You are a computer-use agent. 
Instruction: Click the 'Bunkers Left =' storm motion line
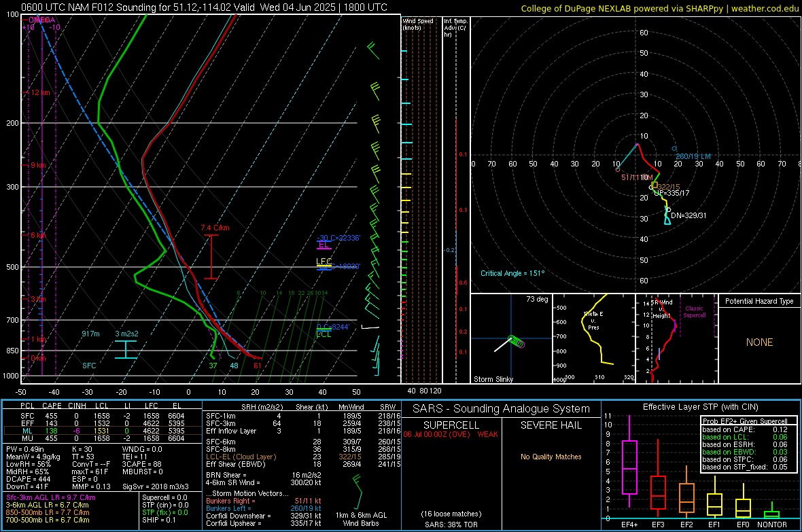[264, 508]
